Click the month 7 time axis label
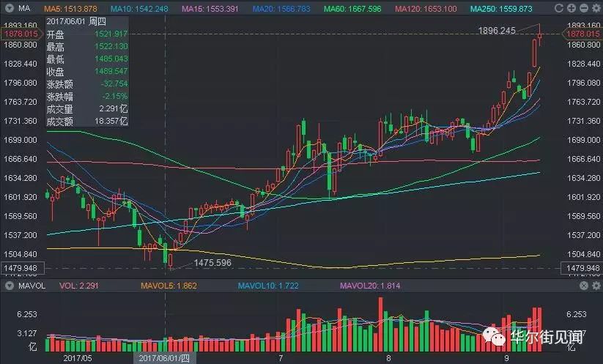603x364 pixels. click(281, 358)
